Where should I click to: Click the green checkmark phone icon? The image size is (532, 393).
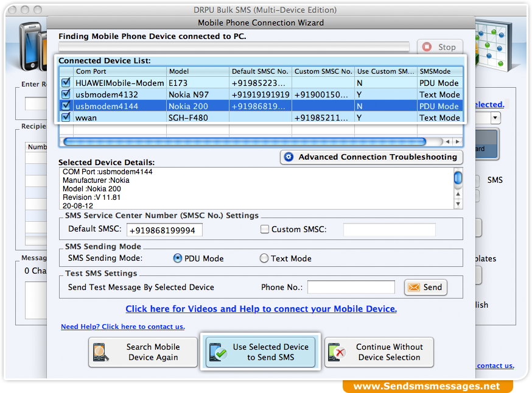click(x=218, y=352)
